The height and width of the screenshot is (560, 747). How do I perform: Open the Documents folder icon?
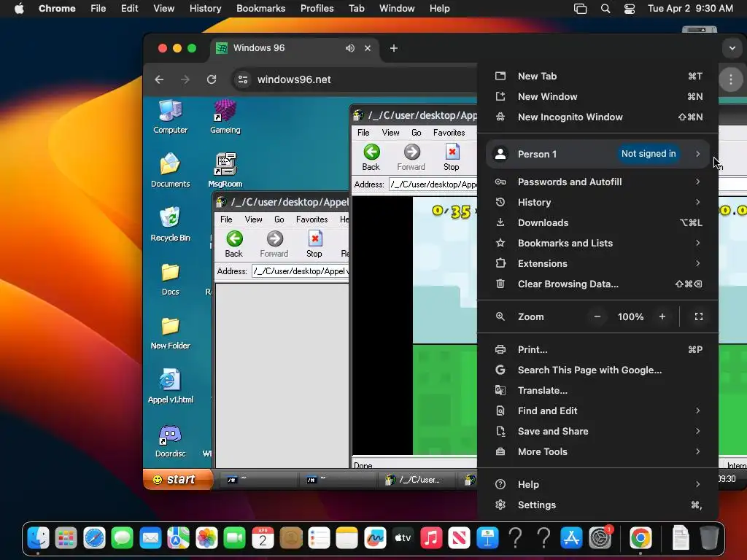170,171
